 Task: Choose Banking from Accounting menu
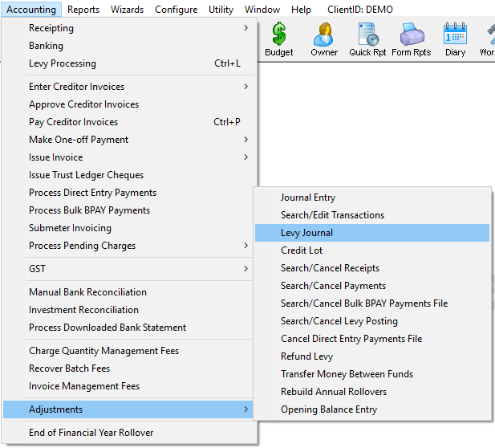(129, 46)
